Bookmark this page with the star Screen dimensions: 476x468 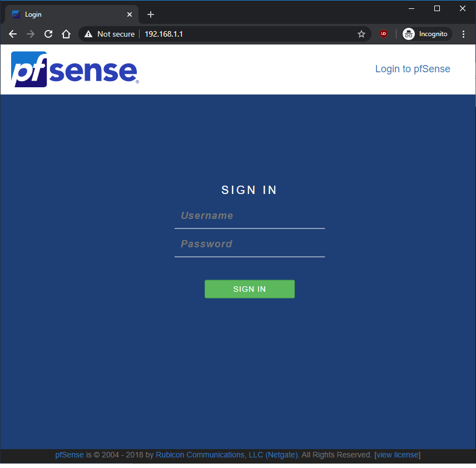click(x=361, y=34)
